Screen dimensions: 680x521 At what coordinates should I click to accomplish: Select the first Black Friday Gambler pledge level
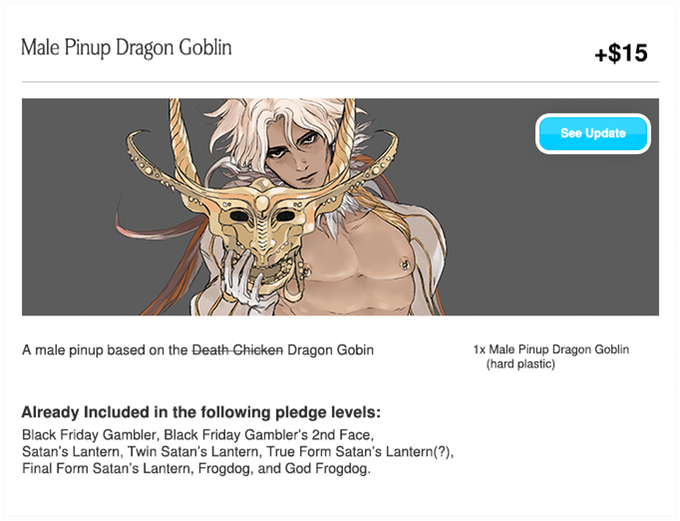point(89,434)
